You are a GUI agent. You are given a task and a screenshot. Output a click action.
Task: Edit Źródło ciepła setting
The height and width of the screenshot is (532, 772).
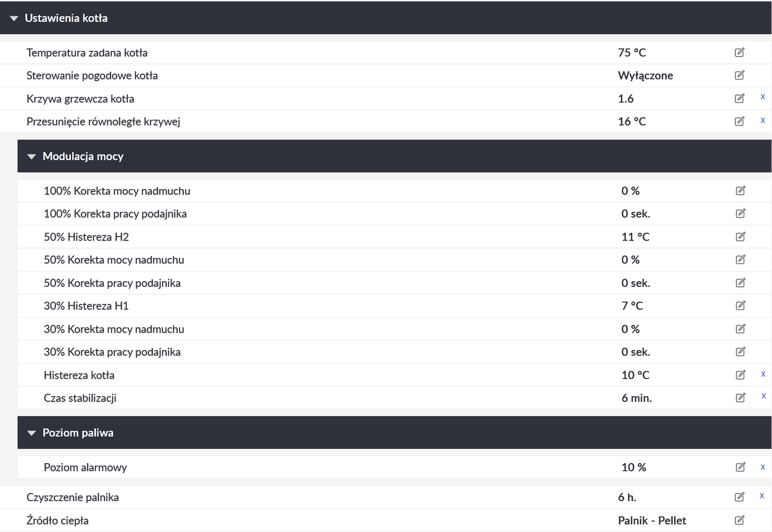pyautogui.click(x=739, y=520)
